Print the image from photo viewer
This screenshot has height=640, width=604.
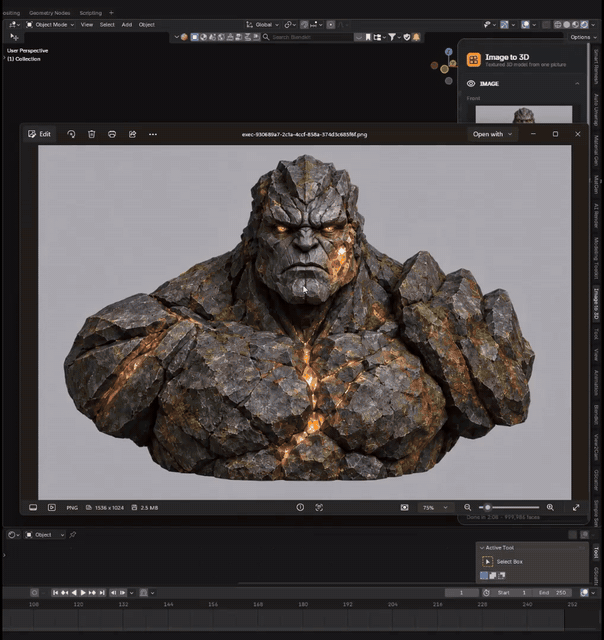click(x=112, y=134)
